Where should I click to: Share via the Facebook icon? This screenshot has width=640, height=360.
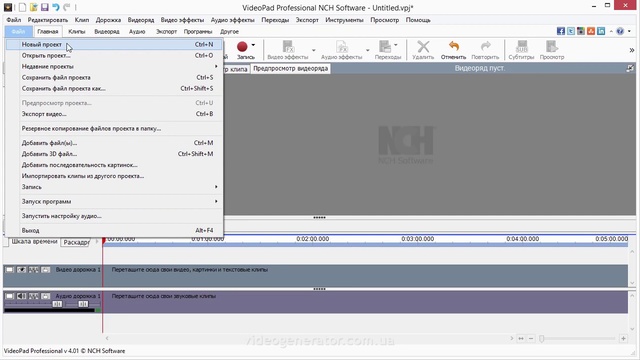[x=561, y=31]
